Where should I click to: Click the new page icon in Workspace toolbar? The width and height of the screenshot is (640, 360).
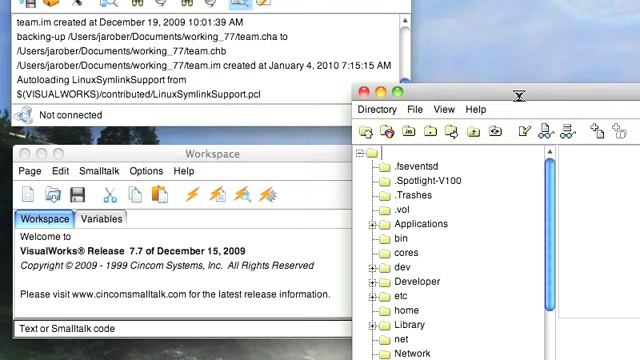coord(28,195)
